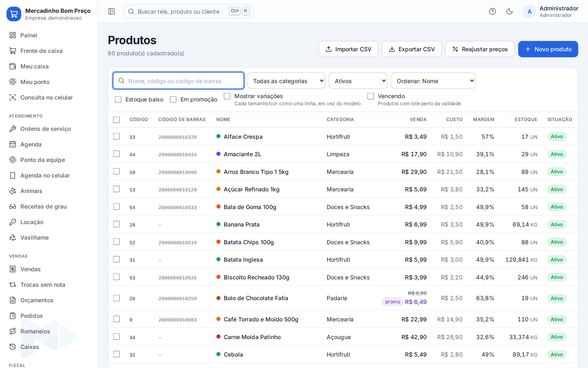Open the help question-mark icon
Image resolution: width=588 pixels, height=368 pixels.
click(492, 11)
